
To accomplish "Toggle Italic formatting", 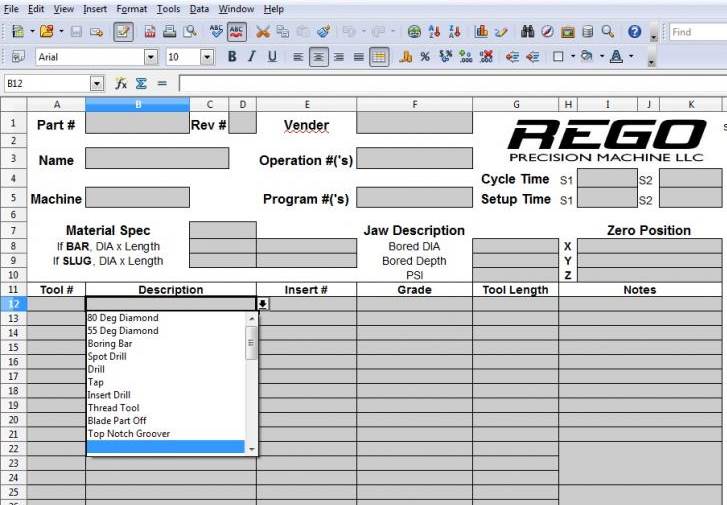I will pos(252,57).
